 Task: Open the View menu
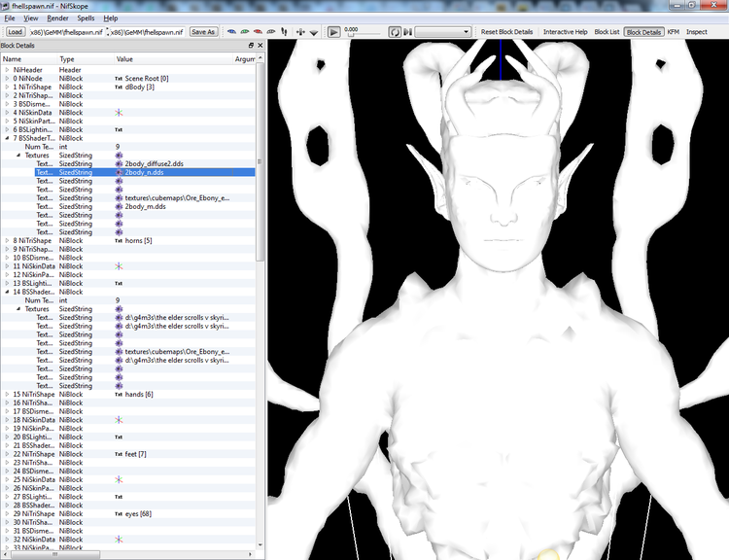(x=31, y=18)
